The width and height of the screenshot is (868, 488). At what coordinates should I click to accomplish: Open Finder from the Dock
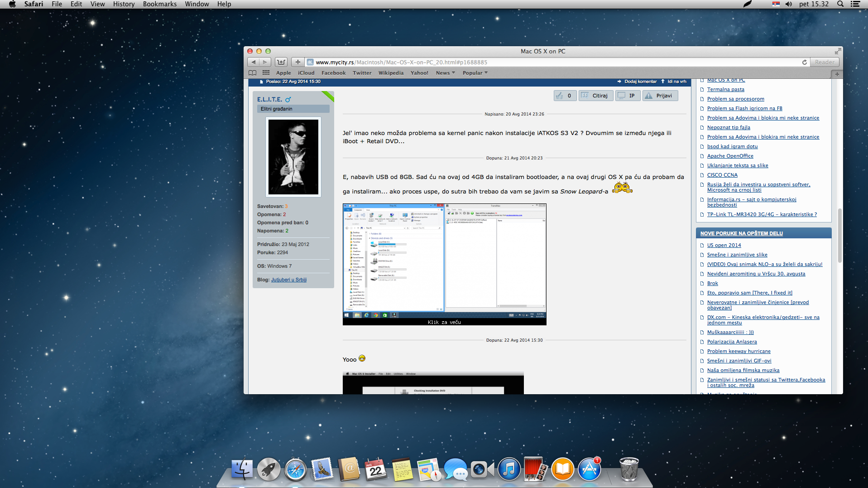[242, 469]
